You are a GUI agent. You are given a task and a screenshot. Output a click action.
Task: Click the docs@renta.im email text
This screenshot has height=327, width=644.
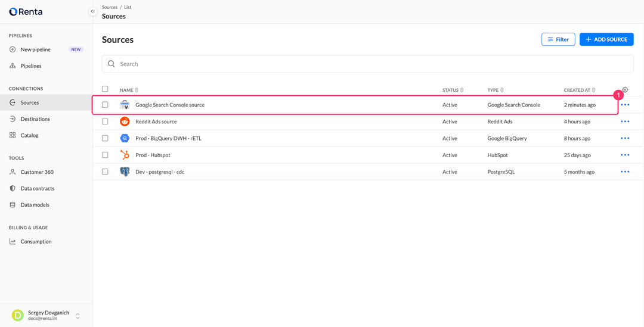42,319
